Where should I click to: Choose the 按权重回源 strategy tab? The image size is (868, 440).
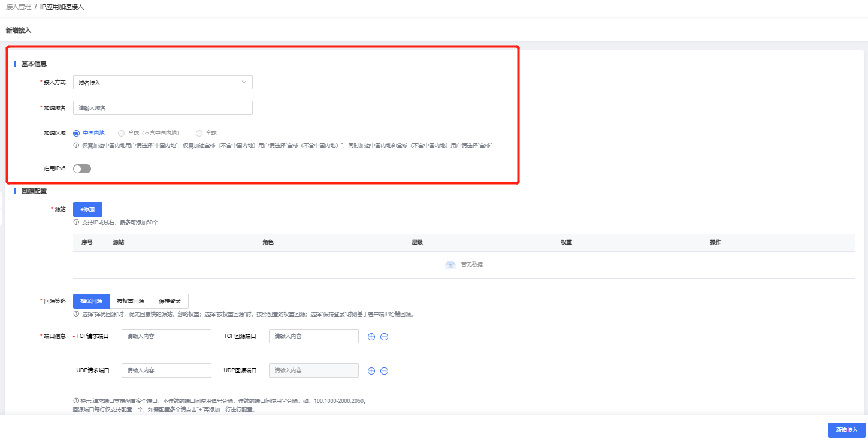coord(131,301)
